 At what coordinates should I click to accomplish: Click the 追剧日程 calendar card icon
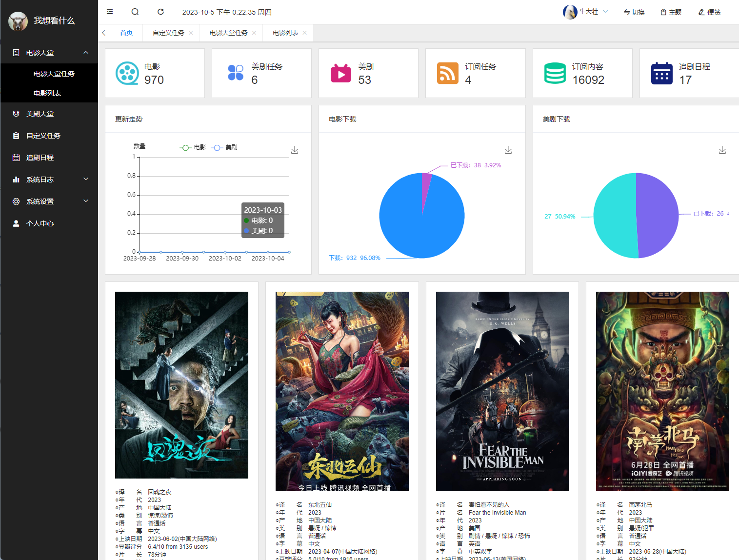662,73
